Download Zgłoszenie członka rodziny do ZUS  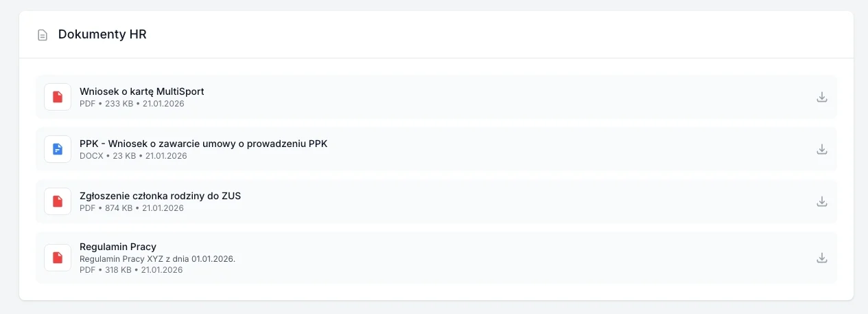[821, 201]
